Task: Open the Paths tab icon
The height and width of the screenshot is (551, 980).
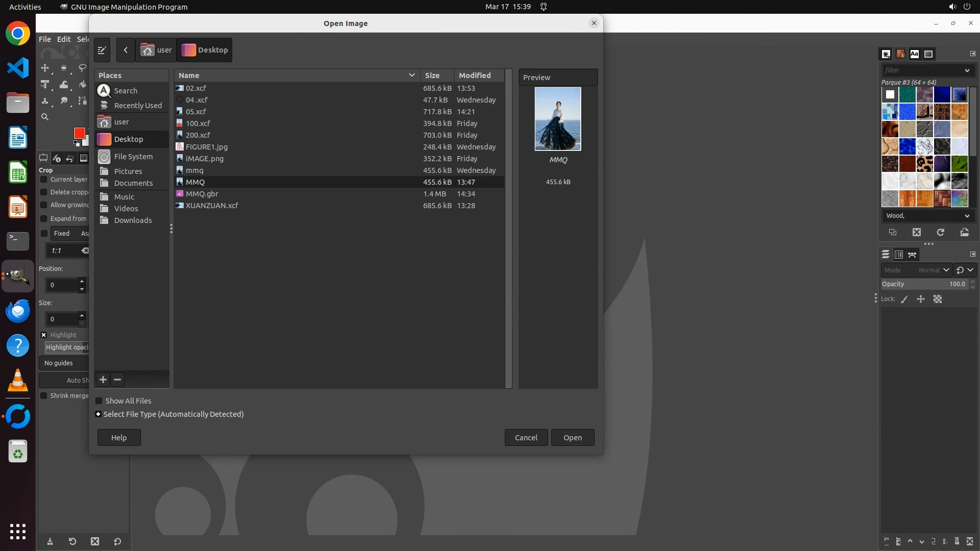Action: tap(912, 255)
